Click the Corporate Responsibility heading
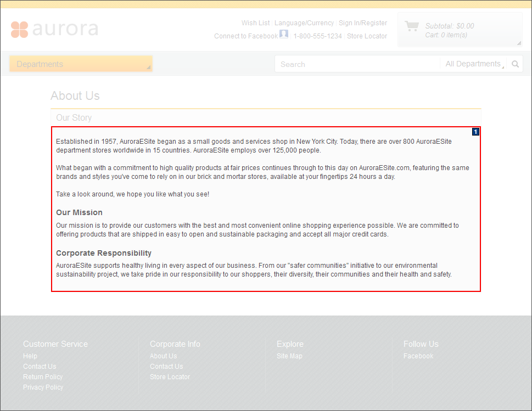The image size is (532, 411). pyautogui.click(x=103, y=253)
